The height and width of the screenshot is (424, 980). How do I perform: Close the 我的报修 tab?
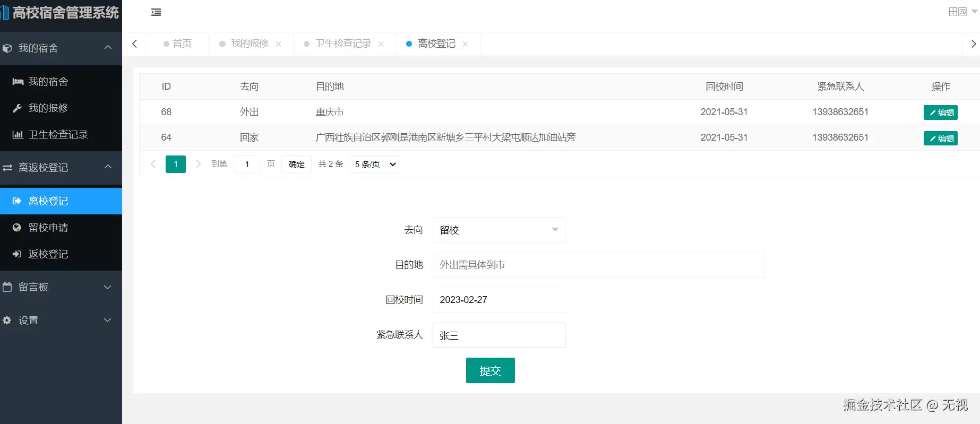pyautogui.click(x=279, y=44)
